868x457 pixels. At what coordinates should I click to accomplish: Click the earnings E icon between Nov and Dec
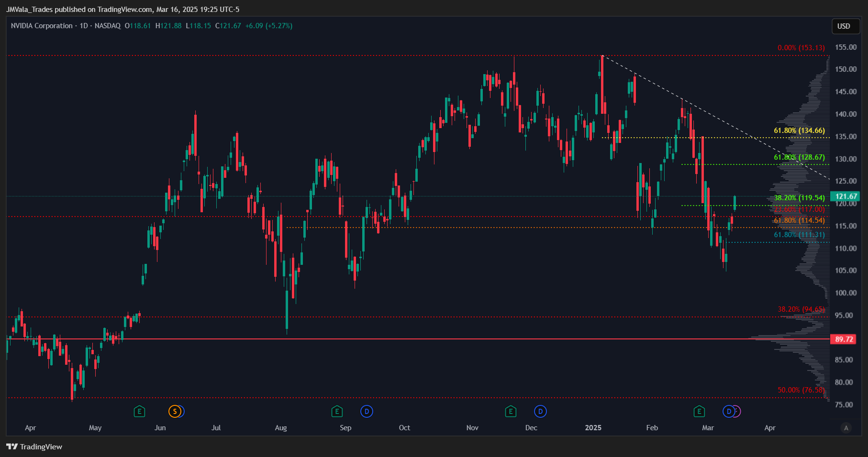pyautogui.click(x=511, y=411)
